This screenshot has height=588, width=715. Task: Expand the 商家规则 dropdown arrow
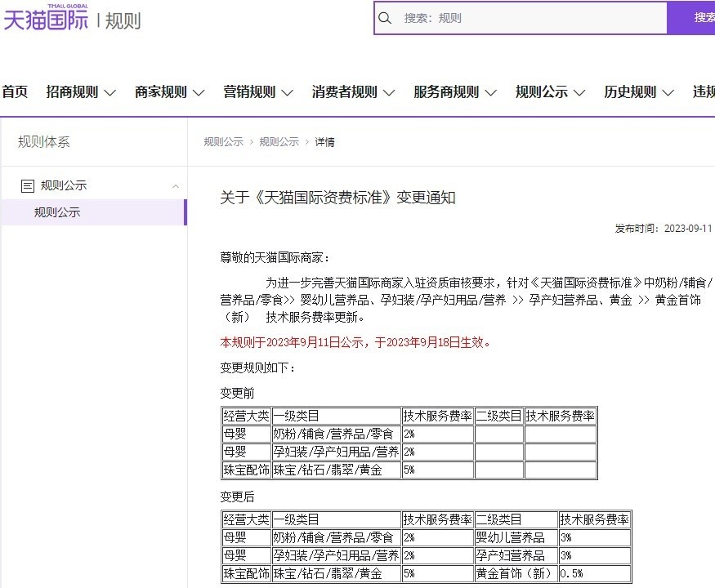pos(199,93)
